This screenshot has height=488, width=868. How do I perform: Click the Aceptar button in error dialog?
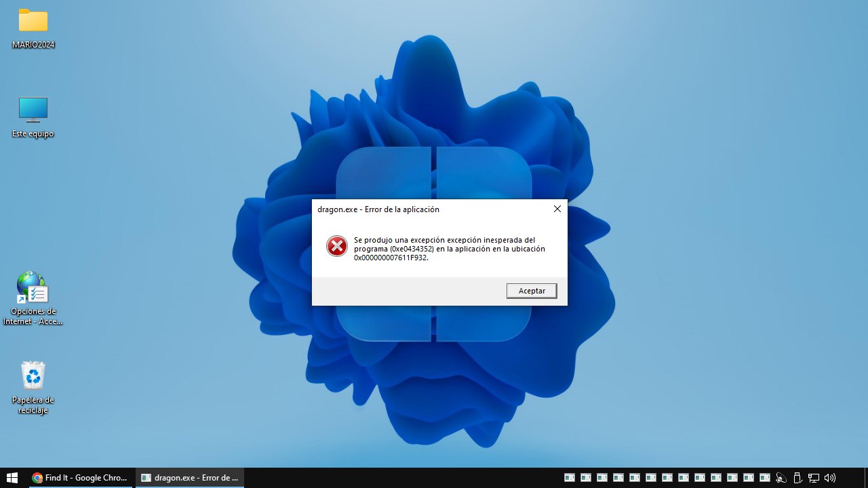532,291
